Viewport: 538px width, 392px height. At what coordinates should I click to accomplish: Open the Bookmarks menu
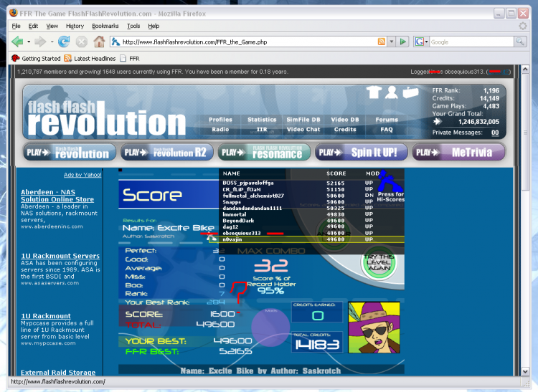pos(105,26)
